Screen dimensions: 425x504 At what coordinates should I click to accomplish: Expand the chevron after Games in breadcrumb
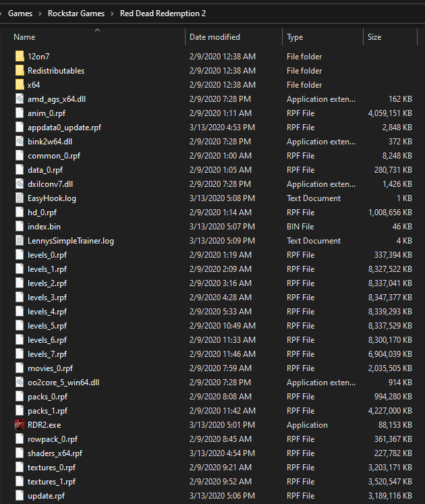pyautogui.click(x=40, y=13)
